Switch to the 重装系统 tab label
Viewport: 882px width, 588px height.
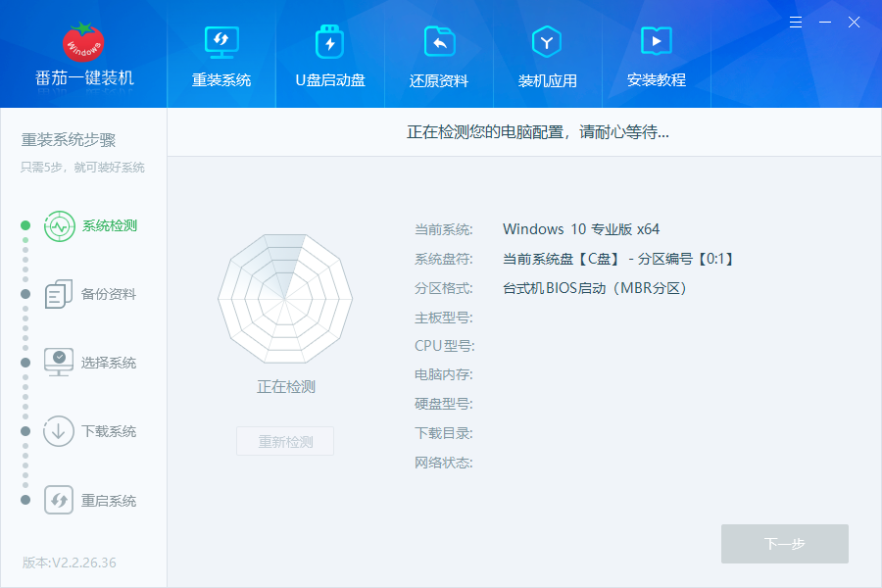tap(221, 80)
